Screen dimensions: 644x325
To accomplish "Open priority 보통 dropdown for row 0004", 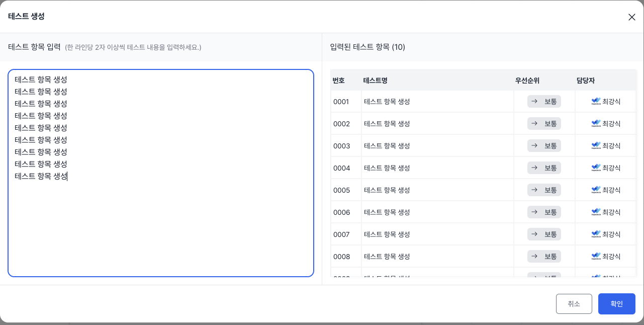I will 544,168.
